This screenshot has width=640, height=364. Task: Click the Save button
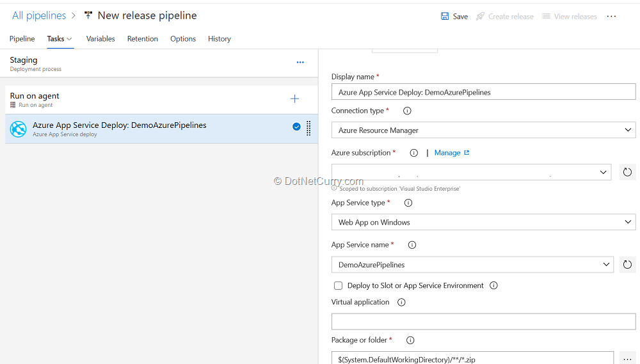[454, 17]
